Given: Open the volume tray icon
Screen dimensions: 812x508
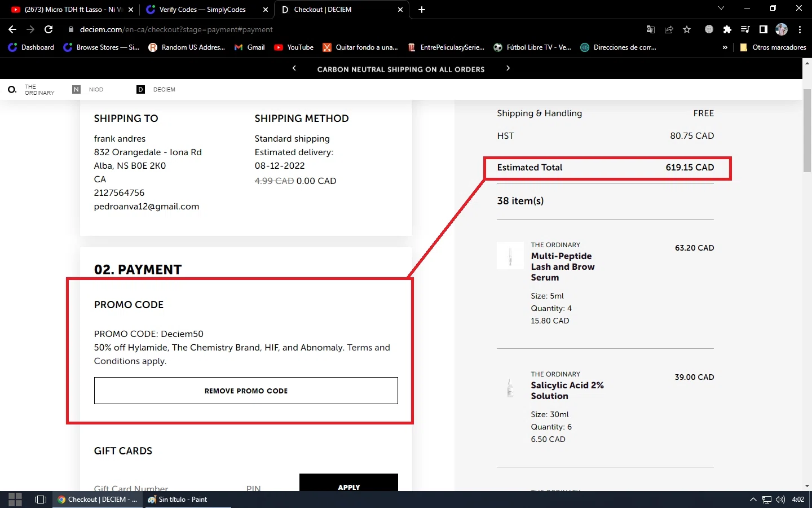Looking at the screenshot, I should pos(780,500).
